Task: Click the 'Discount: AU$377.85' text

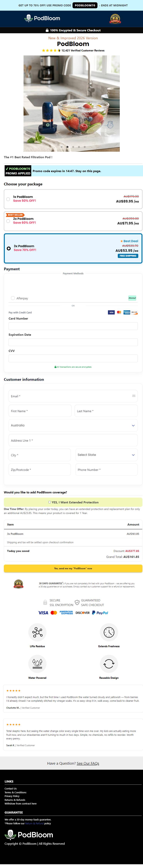Action: coord(126,551)
